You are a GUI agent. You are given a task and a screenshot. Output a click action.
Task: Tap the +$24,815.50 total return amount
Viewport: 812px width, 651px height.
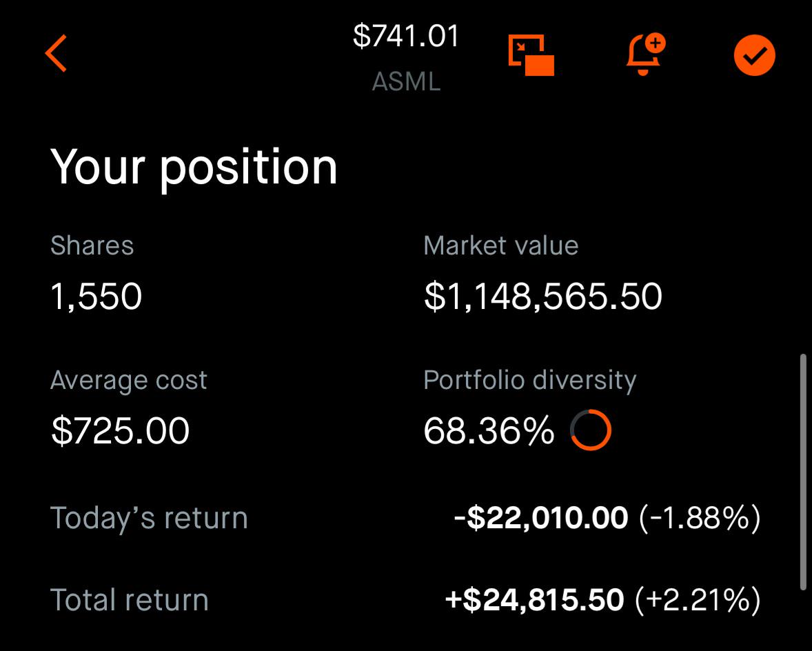point(534,600)
